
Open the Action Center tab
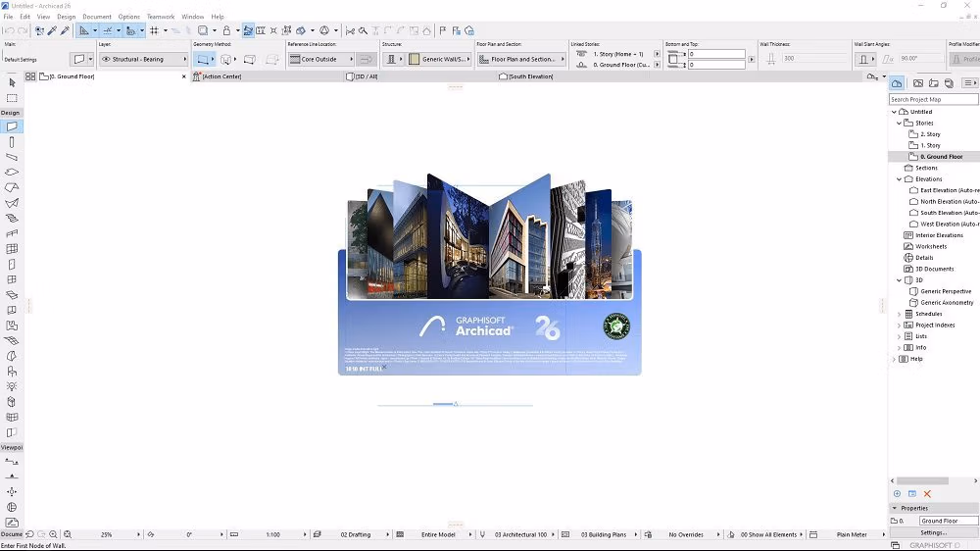click(217, 76)
